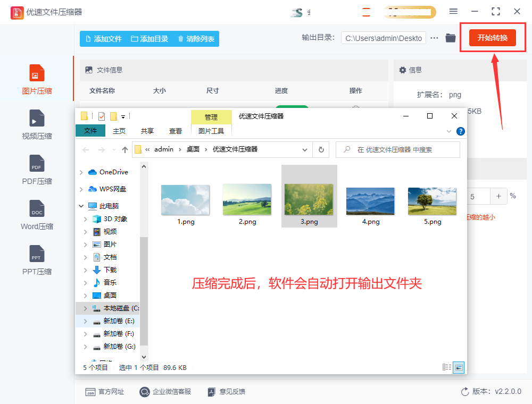Expand the 3D 对象 folder node
Screen dimensions: 532x404
pos(86,219)
